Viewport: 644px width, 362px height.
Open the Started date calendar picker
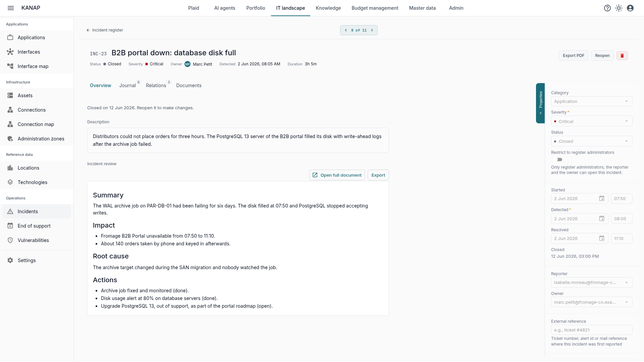(x=602, y=199)
